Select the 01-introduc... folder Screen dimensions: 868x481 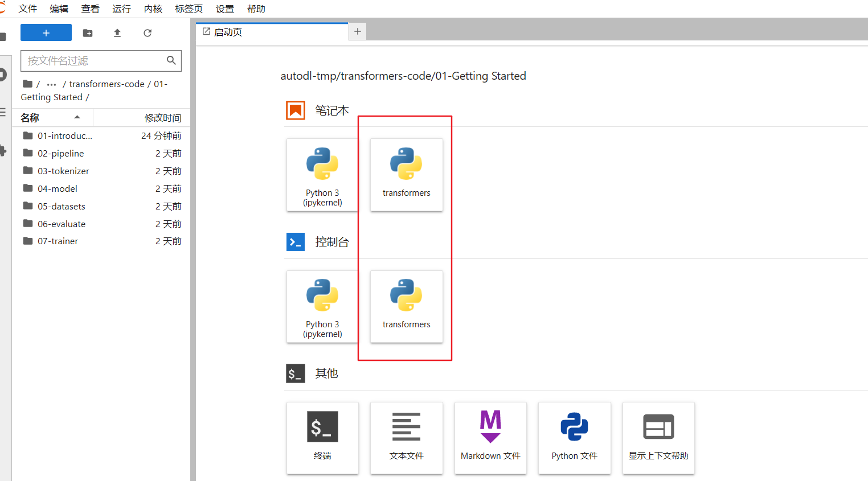tap(101, 135)
